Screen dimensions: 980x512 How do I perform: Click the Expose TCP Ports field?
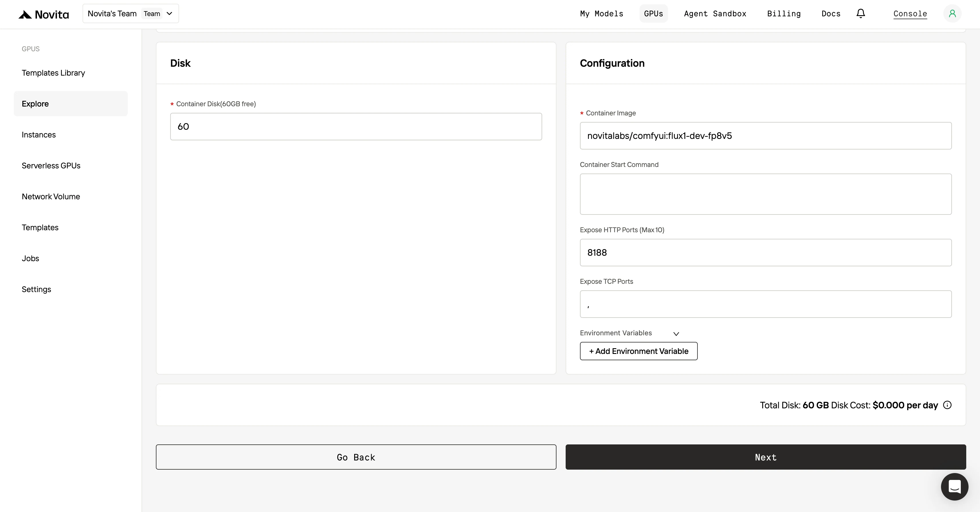pos(765,304)
